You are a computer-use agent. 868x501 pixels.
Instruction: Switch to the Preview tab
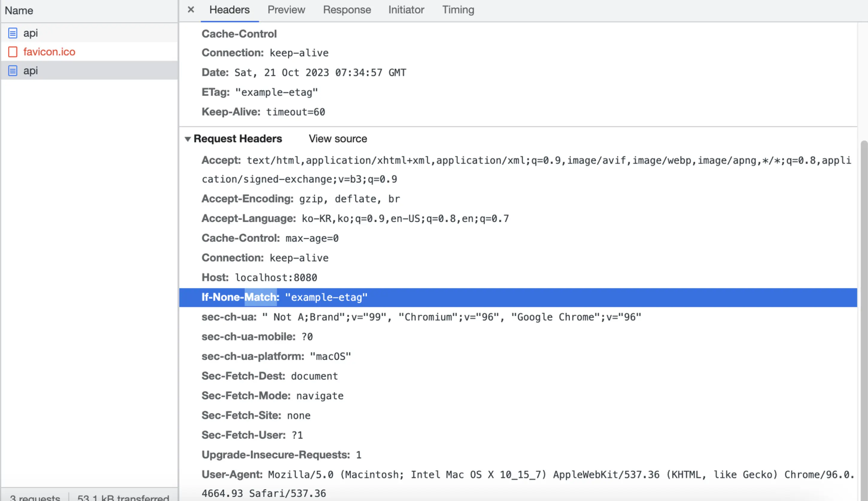(x=286, y=9)
